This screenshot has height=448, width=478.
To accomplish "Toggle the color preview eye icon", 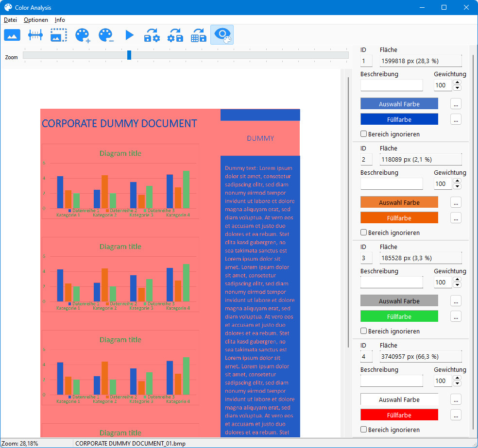I will [222, 35].
